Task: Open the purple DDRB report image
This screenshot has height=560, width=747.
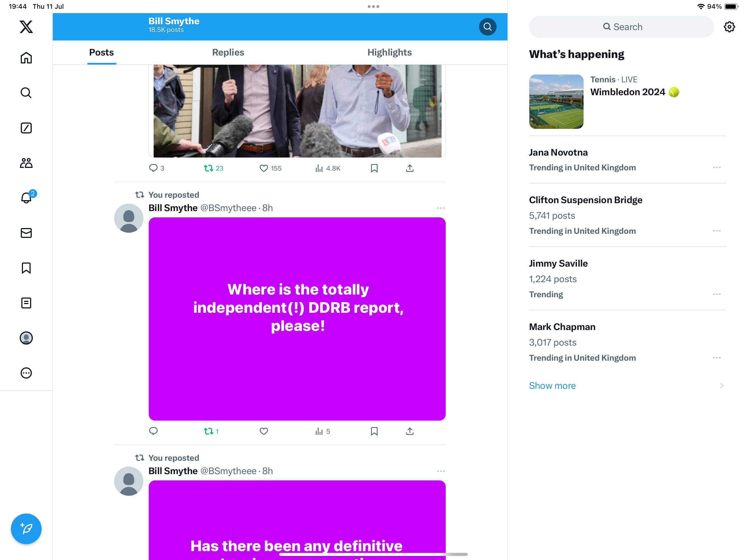Action: coord(297,319)
